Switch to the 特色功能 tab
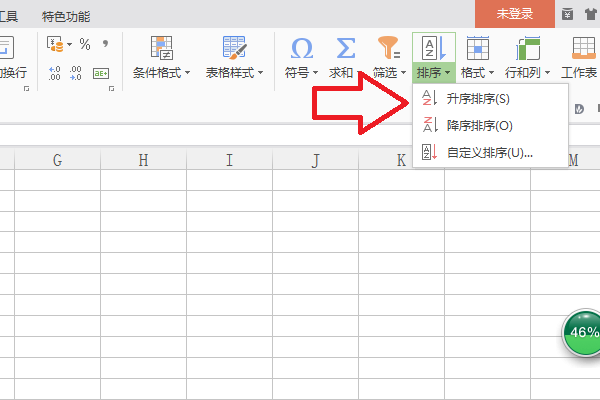The image size is (600, 400). (x=66, y=16)
